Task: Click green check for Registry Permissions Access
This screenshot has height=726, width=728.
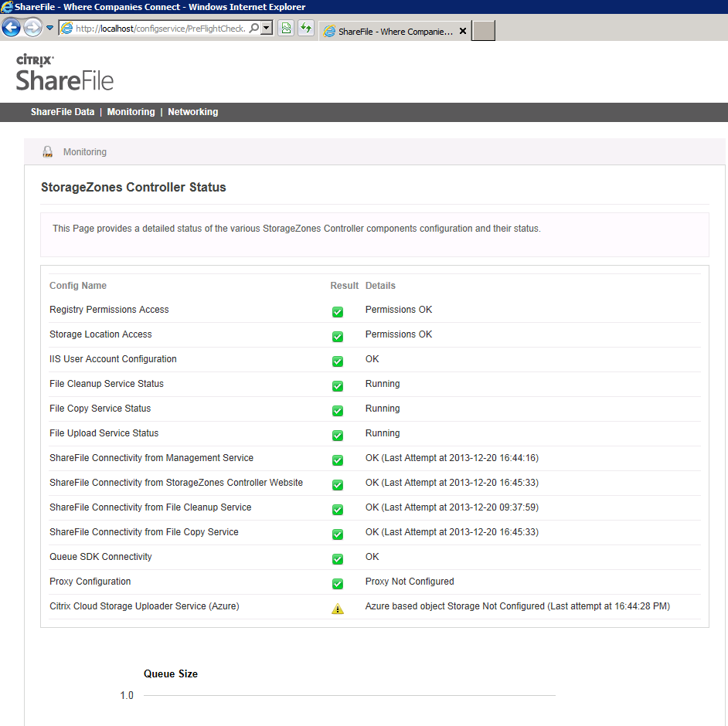Action: pos(338,312)
